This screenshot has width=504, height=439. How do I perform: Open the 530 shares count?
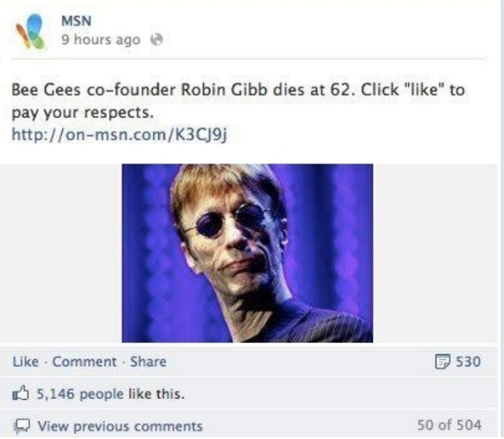468,362
